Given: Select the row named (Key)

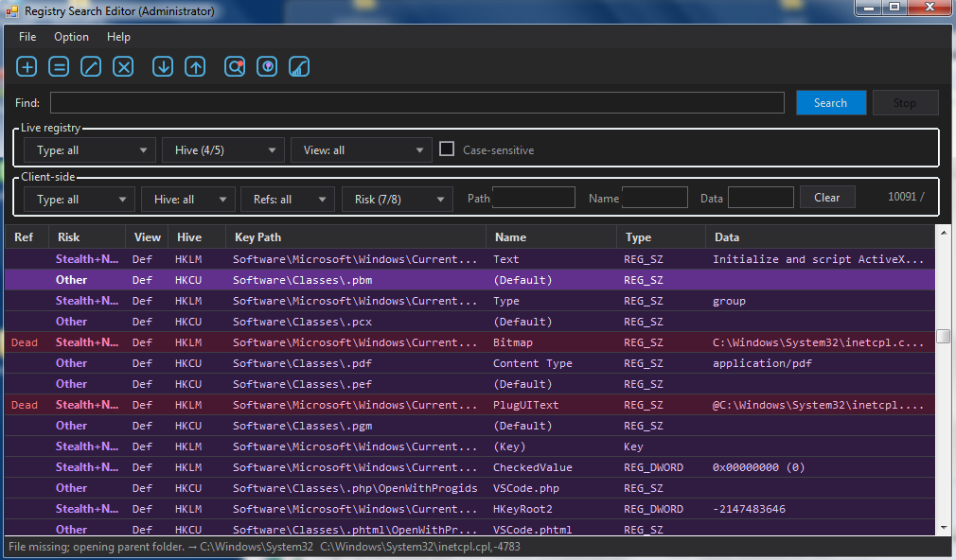Looking at the screenshot, I should (x=470, y=446).
